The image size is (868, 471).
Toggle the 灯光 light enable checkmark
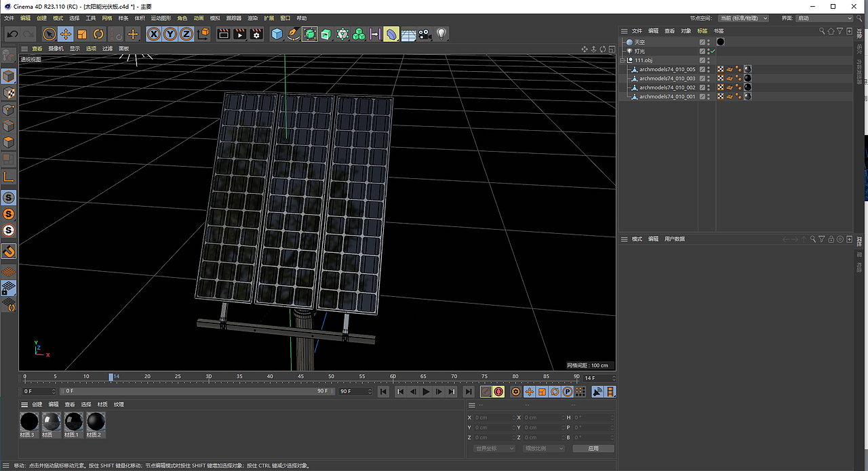tap(713, 52)
